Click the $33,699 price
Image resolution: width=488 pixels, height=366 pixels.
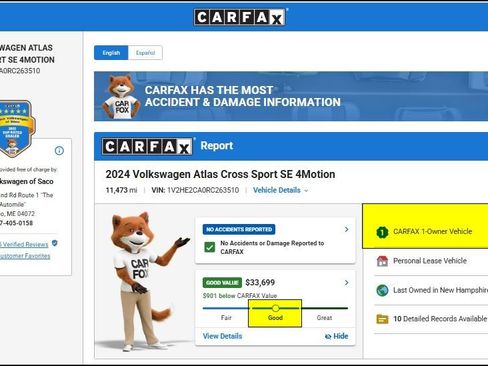pos(260,283)
